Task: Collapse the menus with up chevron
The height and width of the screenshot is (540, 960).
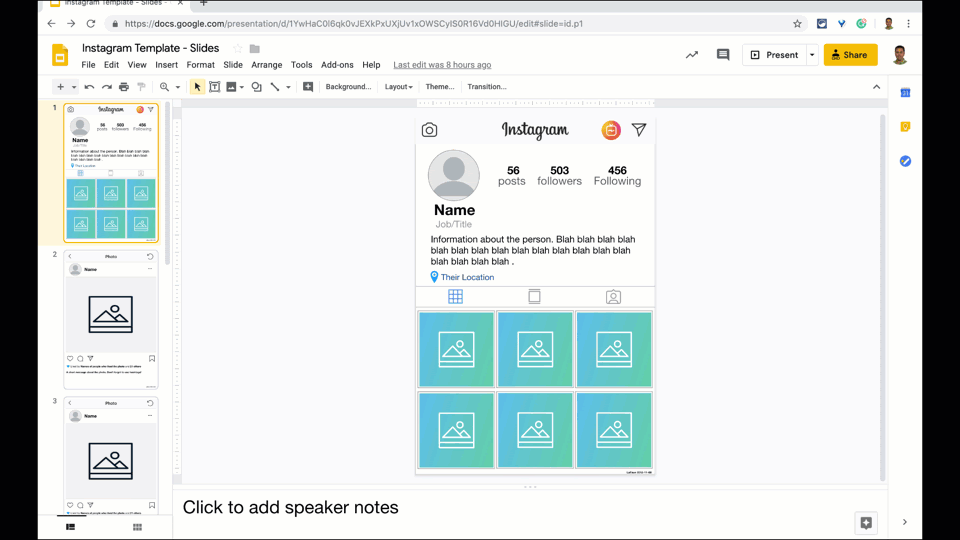Action: 877,87
